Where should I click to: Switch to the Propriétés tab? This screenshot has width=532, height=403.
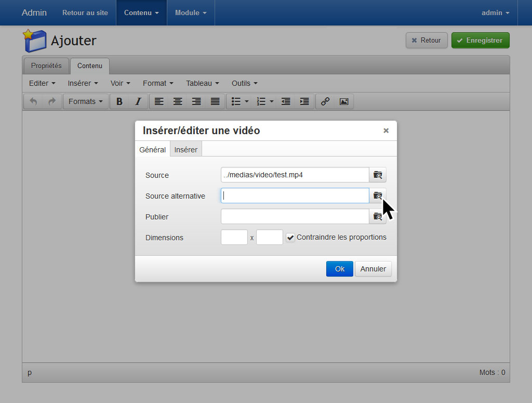point(46,66)
